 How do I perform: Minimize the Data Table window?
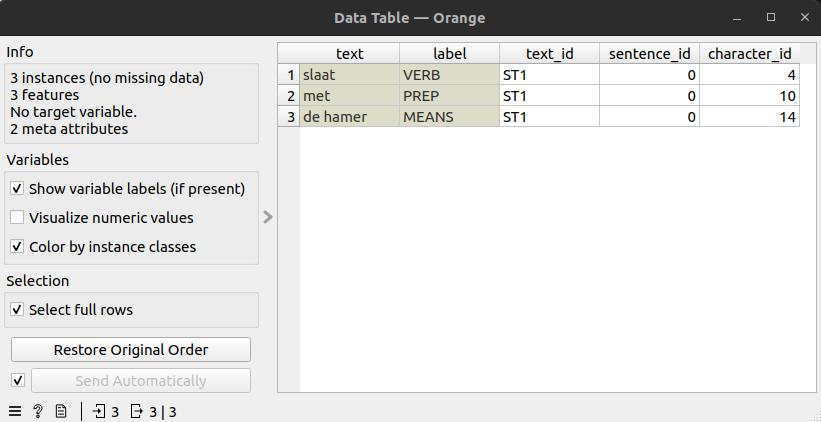pyautogui.click(x=737, y=18)
